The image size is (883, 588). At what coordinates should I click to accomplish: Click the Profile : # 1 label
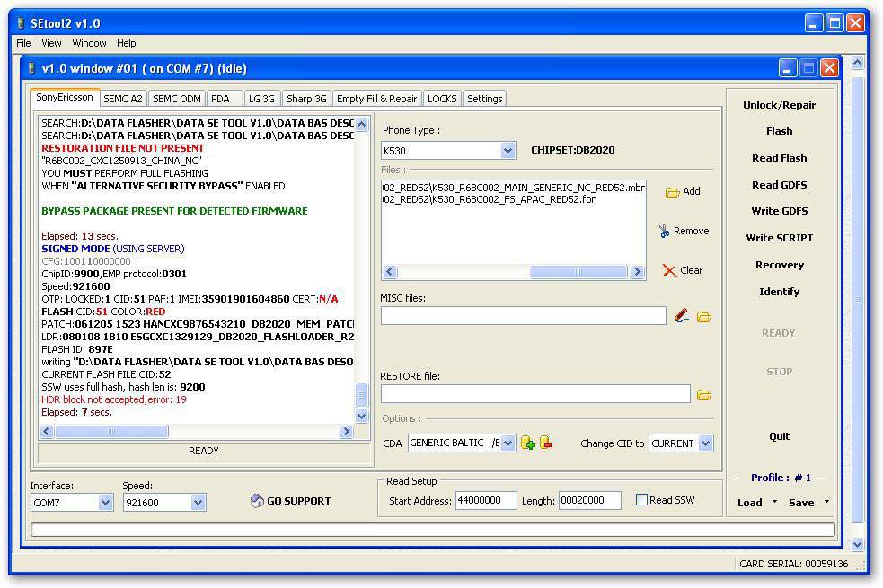(x=781, y=478)
